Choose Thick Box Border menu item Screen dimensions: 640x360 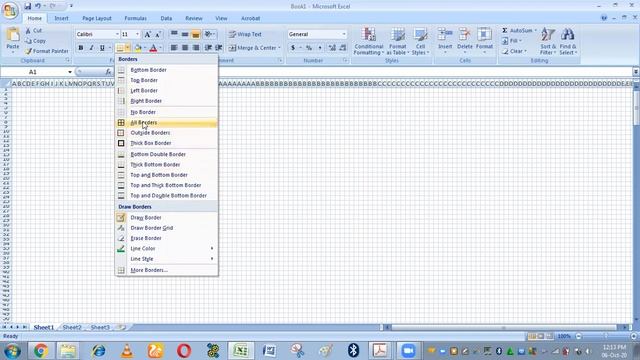pos(167,143)
